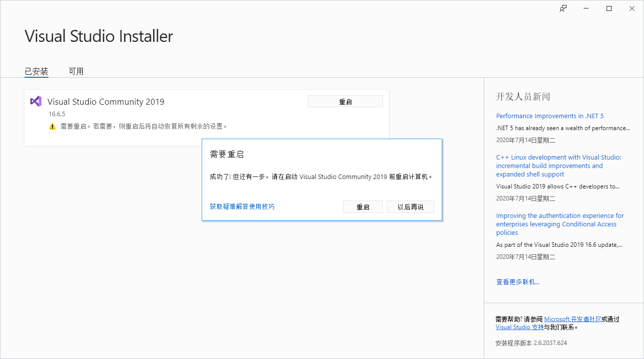Click dialog message beginning 成功了! 但还有一步
This screenshot has width=644, height=359.
(321, 177)
